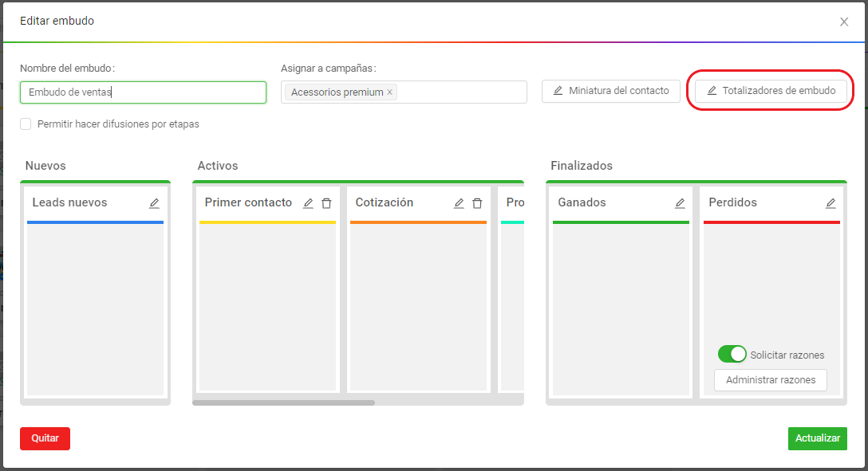Click the Activos horizontal scrollbar
868x471 pixels.
(x=283, y=402)
